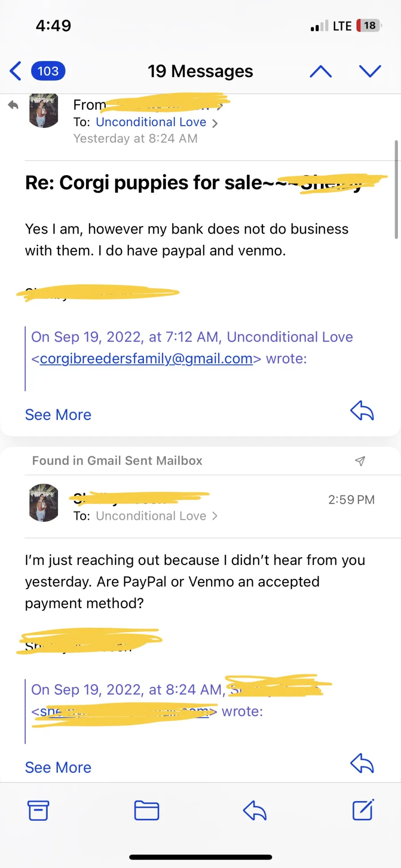Open the sender photo on the 2:59 PM message
Viewport: 401px width, 868px height.
point(44,503)
